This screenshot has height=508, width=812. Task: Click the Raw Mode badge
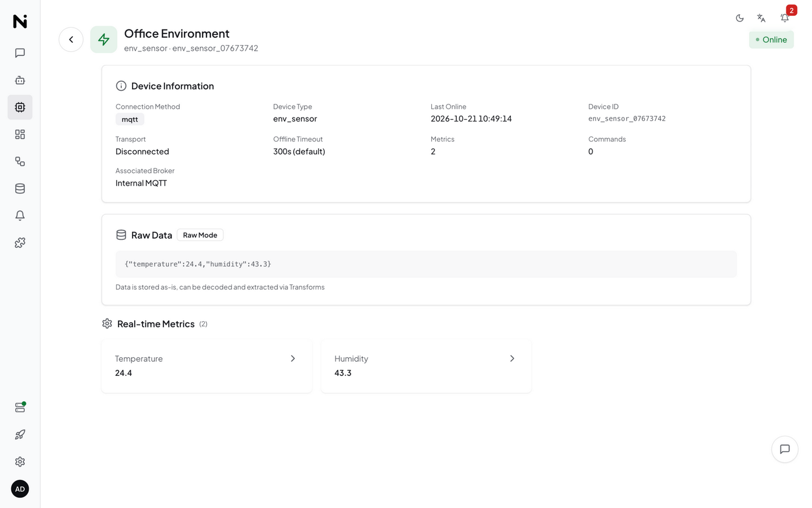click(x=200, y=235)
